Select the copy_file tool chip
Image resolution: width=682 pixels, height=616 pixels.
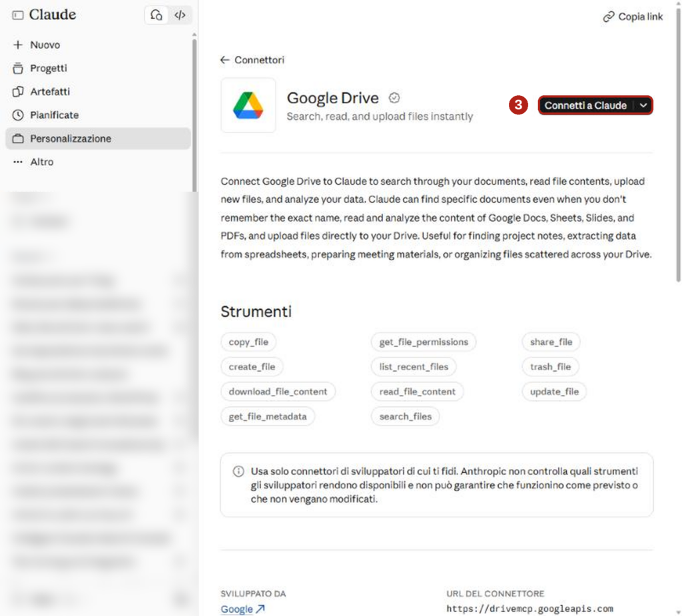(x=248, y=342)
